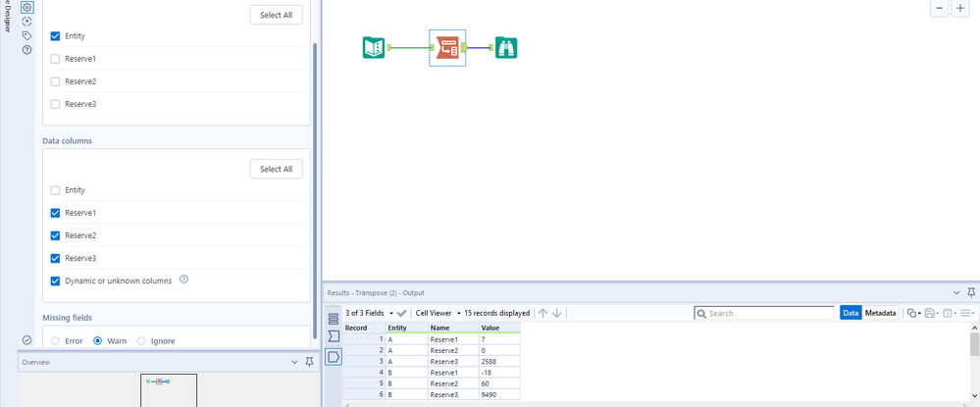Toggle Dynamic or unknown columns checkbox
Image resolution: width=980 pixels, height=407 pixels.
55,280
